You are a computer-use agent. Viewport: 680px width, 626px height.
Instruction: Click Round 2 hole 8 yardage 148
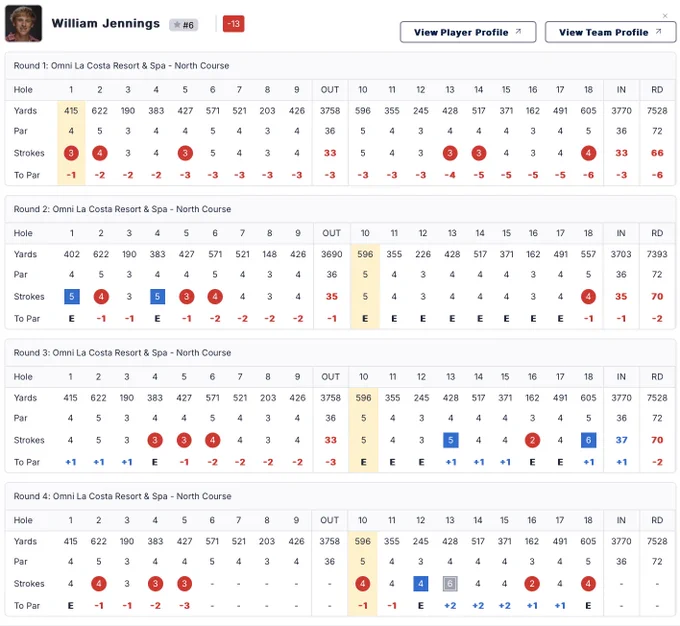tap(269, 254)
